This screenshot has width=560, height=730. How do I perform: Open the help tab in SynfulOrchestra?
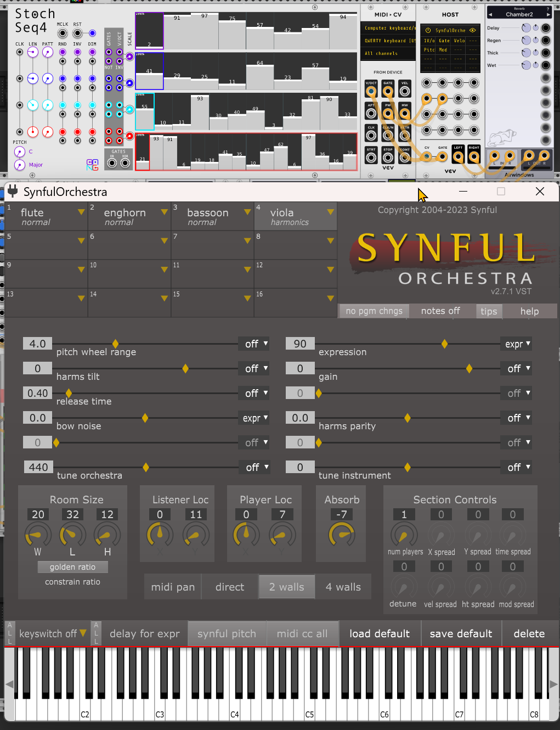(529, 311)
